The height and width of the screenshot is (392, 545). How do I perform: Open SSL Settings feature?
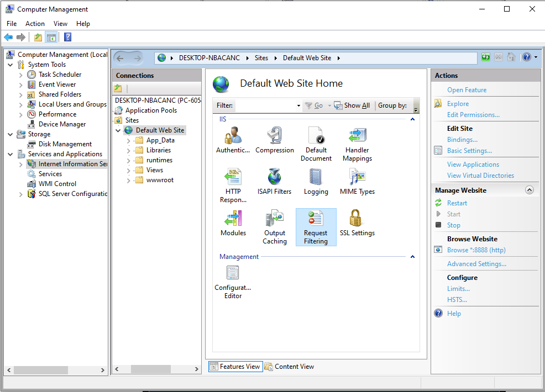(357, 223)
